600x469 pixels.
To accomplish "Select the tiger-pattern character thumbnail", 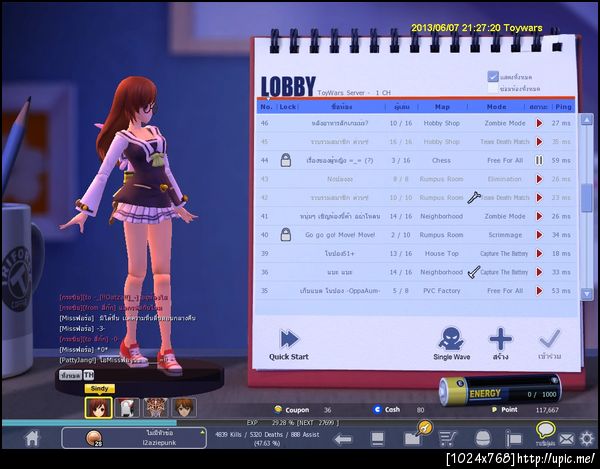I will tap(156, 407).
